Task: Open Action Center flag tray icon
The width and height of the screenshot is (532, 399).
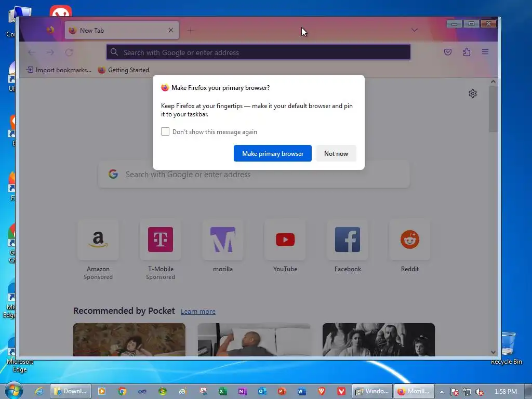Action: 454,392
